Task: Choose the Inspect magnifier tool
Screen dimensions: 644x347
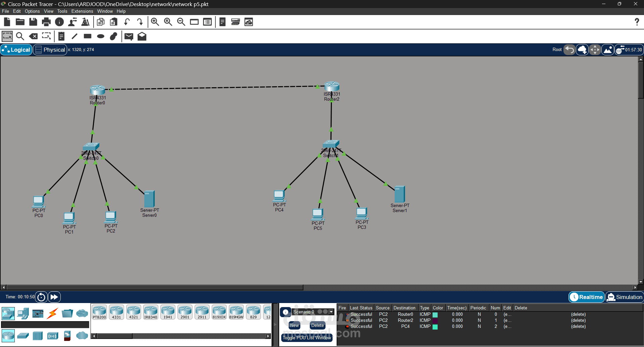Action: click(x=20, y=36)
